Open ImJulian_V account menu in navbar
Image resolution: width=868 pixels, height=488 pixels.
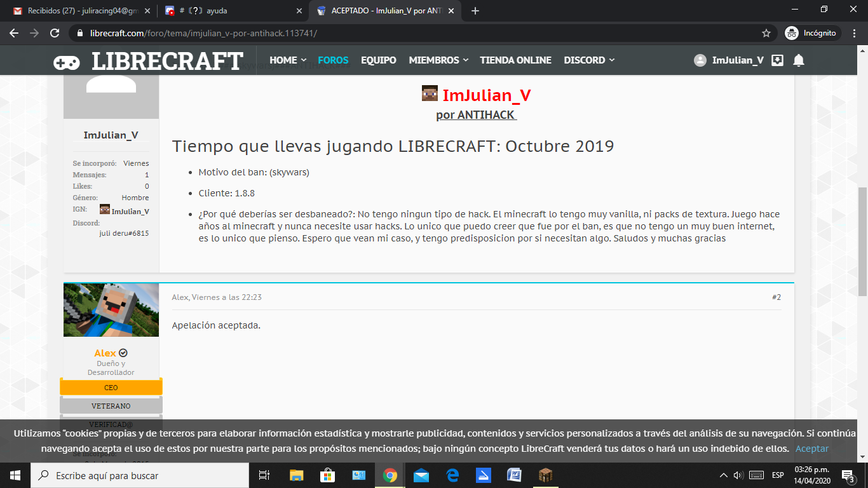click(x=738, y=60)
